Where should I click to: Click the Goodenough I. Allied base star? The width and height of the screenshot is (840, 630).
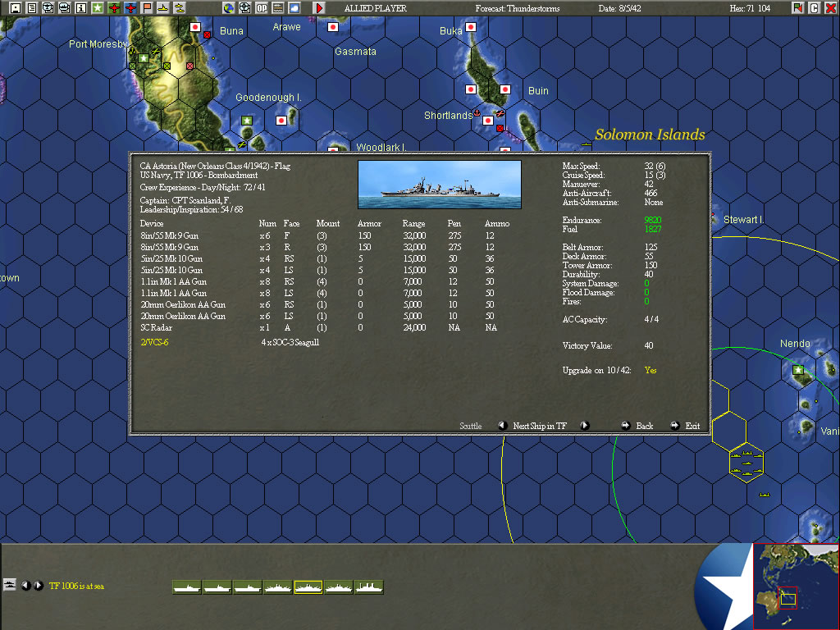(246, 121)
